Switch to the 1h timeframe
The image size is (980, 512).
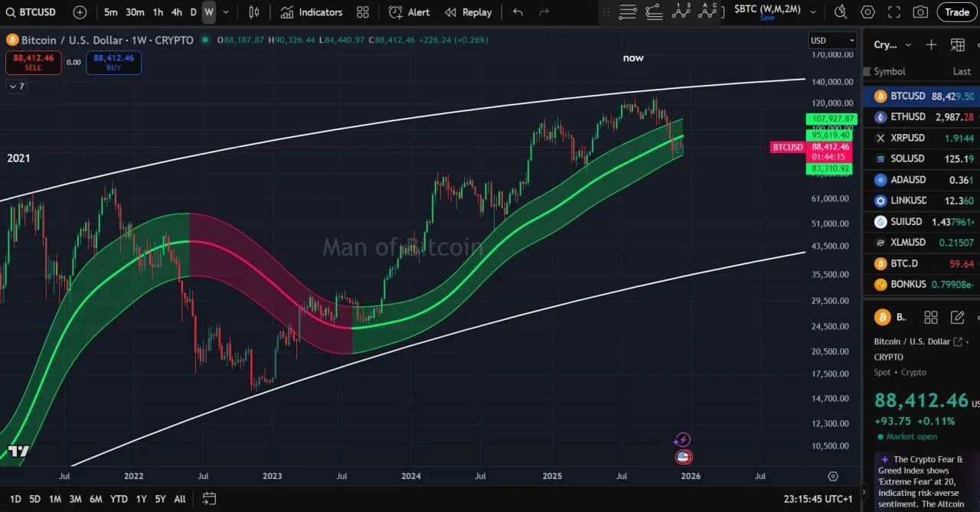(x=158, y=12)
